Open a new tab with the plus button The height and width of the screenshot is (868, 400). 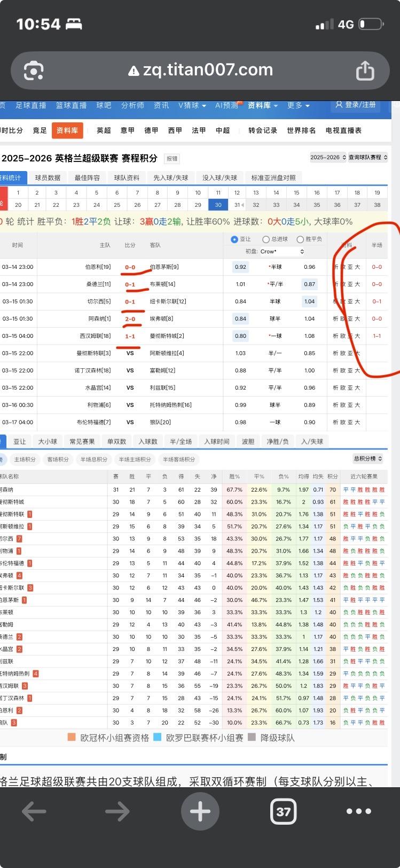200,812
